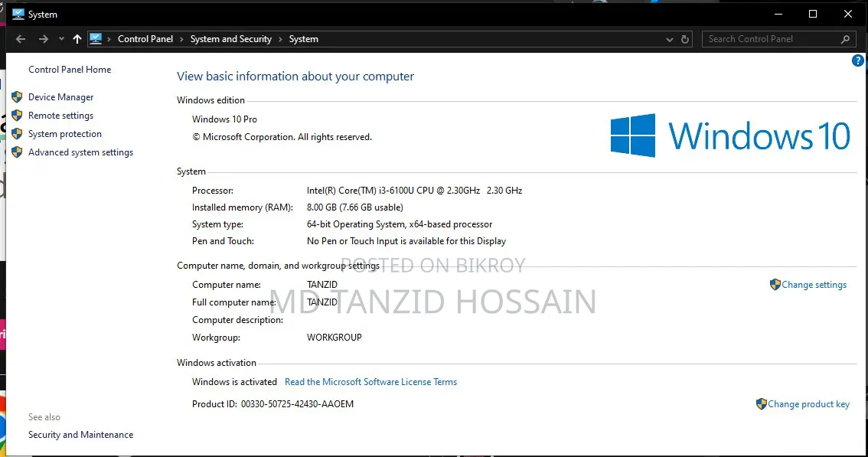The height and width of the screenshot is (457, 868).
Task: Open System protection
Action: point(65,133)
